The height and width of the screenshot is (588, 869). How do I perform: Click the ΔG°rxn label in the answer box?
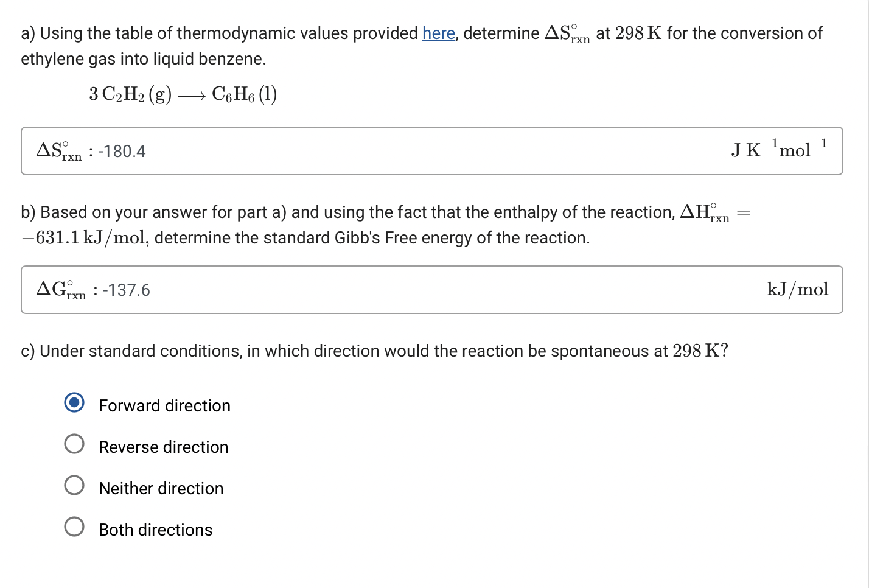point(60,290)
